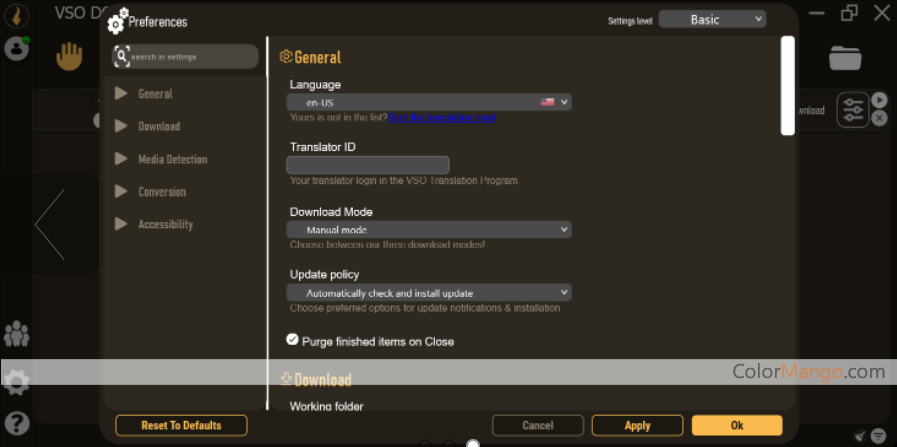897x447 pixels.
Task: Open the Language dropdown showing en-US
Action: pyautogui.click(x=428, y=102)
